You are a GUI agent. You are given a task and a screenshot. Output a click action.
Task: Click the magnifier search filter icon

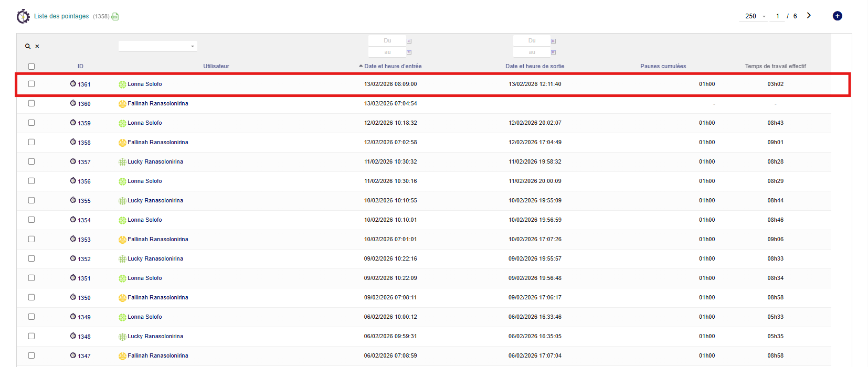(28, 47)
